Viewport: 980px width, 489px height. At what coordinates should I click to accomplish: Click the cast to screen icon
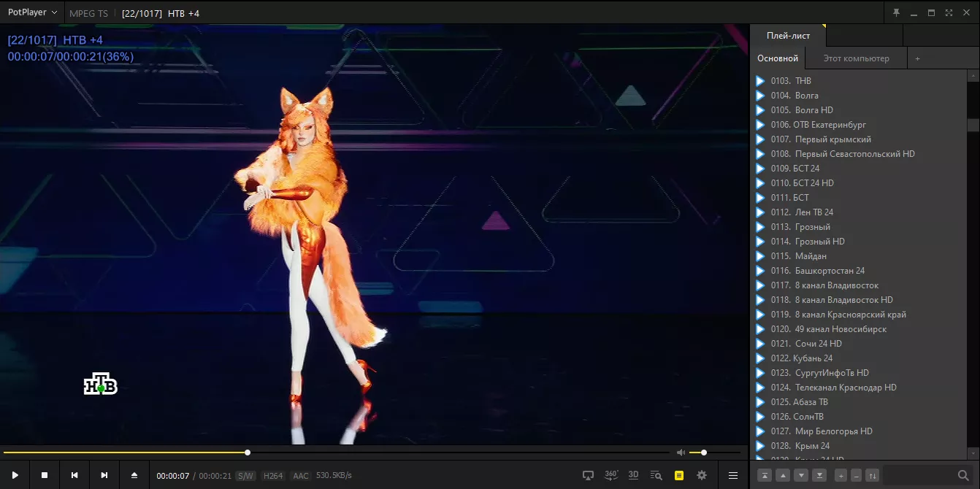tap(588, 475)
